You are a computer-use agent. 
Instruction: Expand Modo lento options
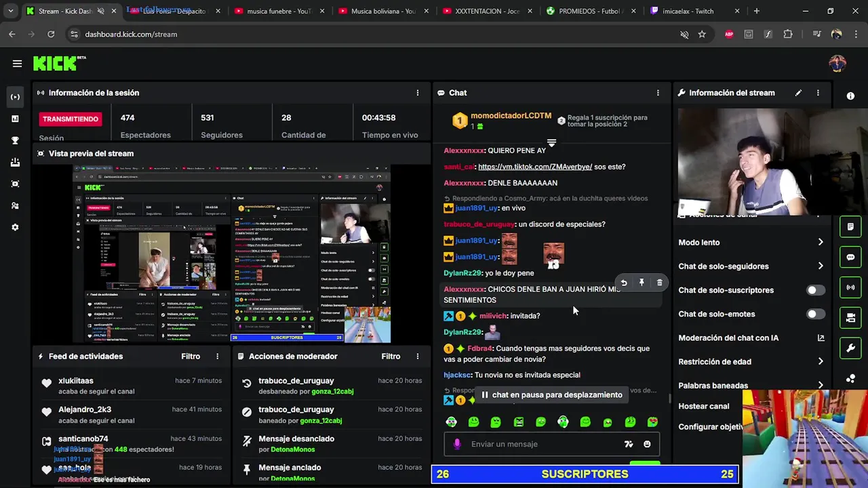tap(821, 242)
